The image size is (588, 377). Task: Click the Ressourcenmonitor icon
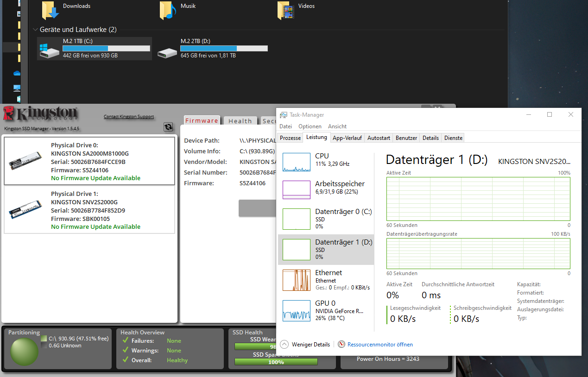341,345
